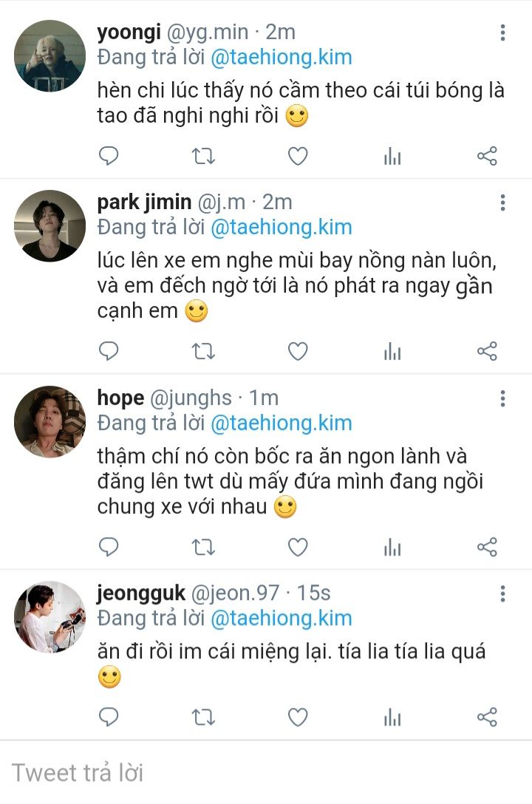This screenshot has height=804, width=532.
Task: Share park jimin's tweet
Action: pos(487,351)
